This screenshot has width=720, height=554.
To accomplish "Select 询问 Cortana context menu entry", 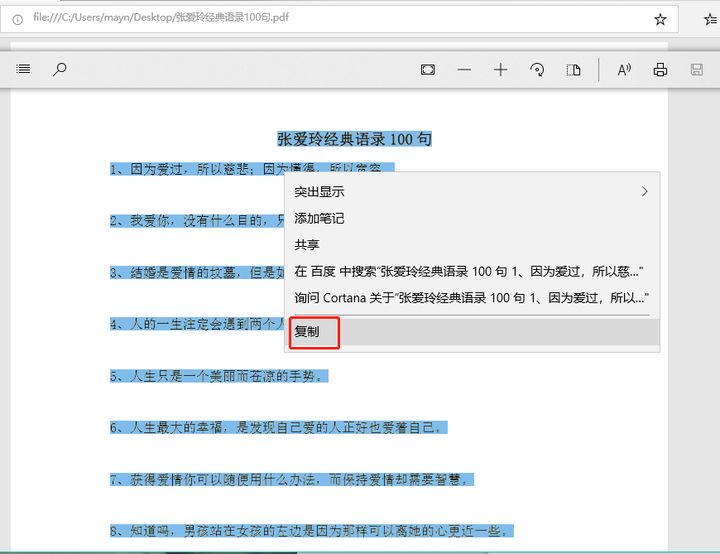I will (x=472, y=298).
